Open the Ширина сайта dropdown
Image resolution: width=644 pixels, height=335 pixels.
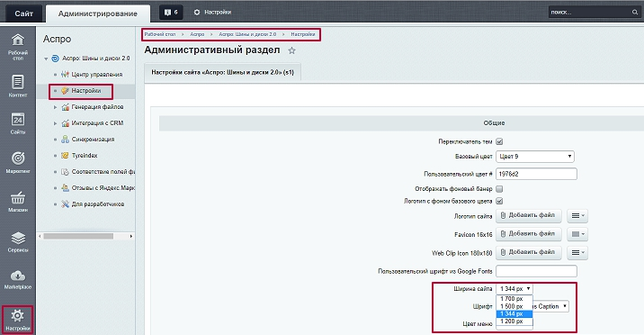[514, 288]
